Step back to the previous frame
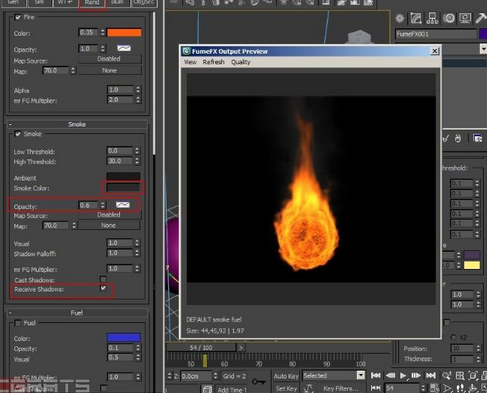 point(390,376)
